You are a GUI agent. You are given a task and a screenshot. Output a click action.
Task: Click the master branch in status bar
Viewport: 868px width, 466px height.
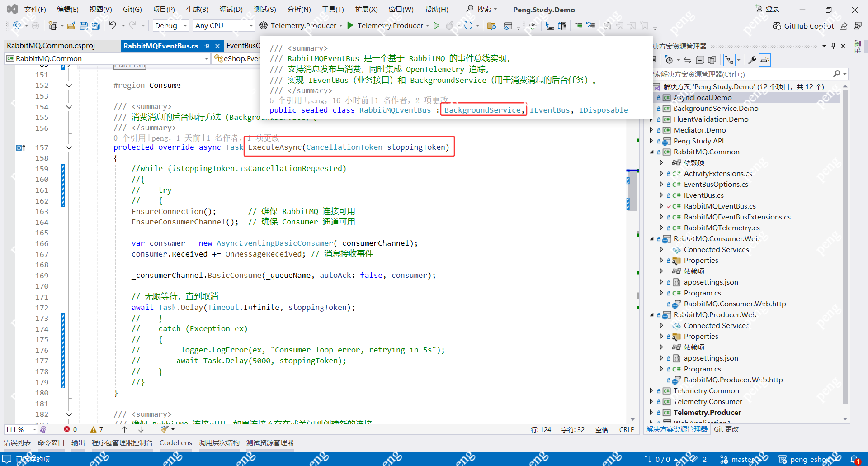click(x=742, y=459)
